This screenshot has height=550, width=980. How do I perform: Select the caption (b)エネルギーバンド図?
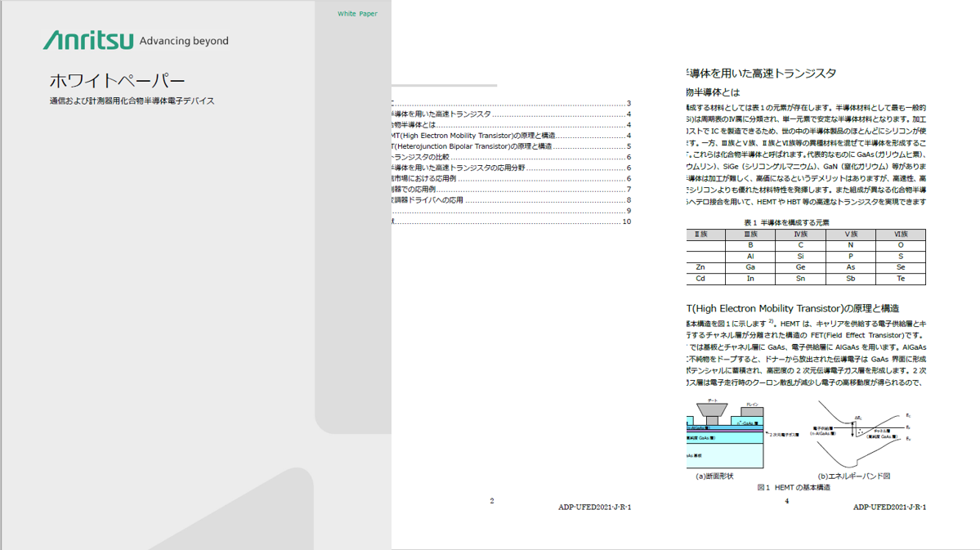(x=854, y=476)
